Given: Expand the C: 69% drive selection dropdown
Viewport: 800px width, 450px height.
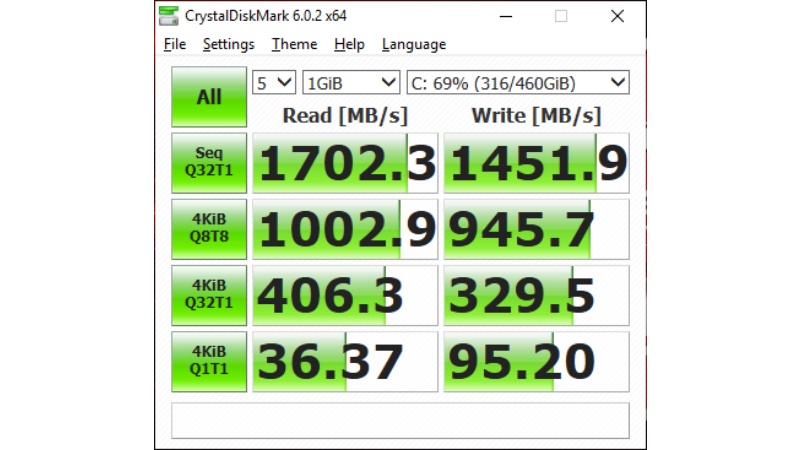Looking at the screenshot, I should [x=518, y=83].
